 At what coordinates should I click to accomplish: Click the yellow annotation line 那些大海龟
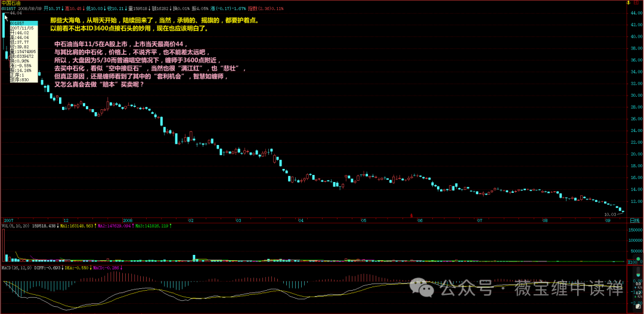tap(155, 20)
